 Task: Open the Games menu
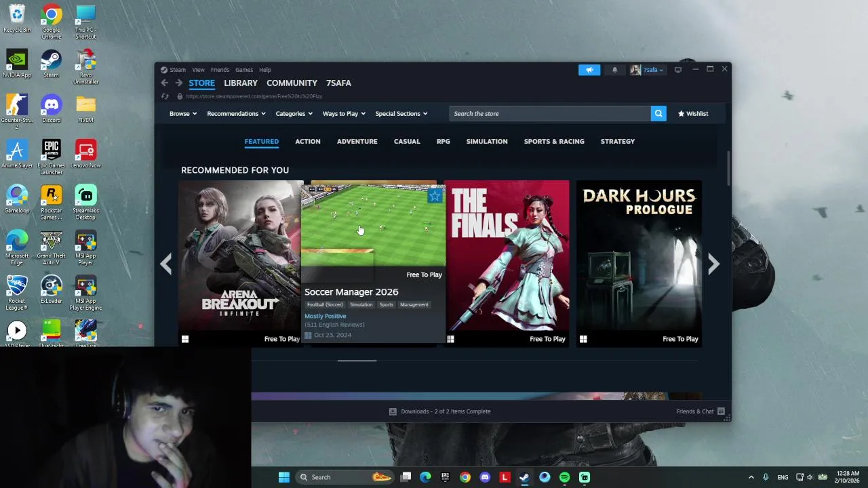coord(244,70)
